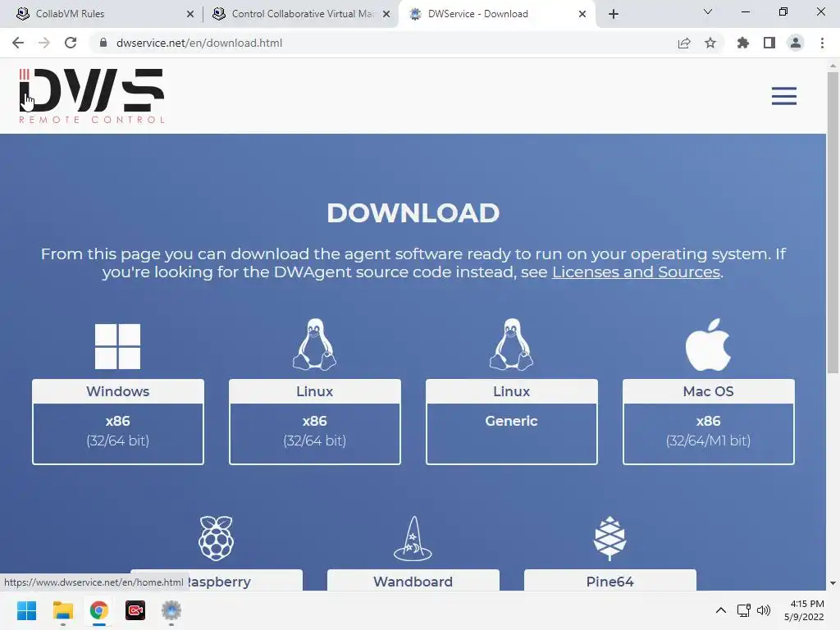This screenshot has height=630, width=840.
Task: Open the Windows Start menu
Action: point(27,610)
